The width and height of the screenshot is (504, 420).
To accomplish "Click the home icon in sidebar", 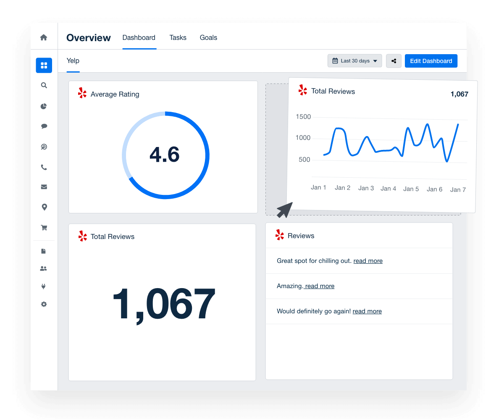I will 44,37.
